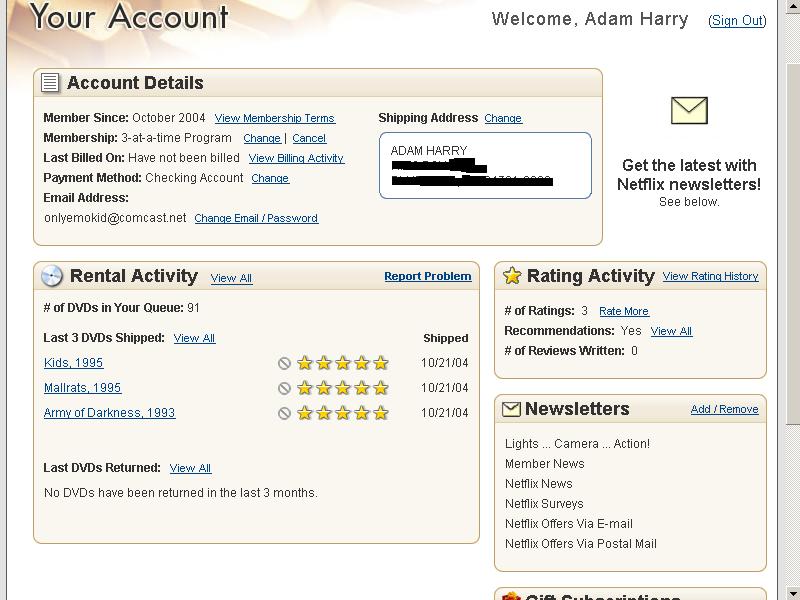This screenshot has width=800, height=600.
Task: Click the Rental Activity DVD disc icon
Action: [52, 276]
